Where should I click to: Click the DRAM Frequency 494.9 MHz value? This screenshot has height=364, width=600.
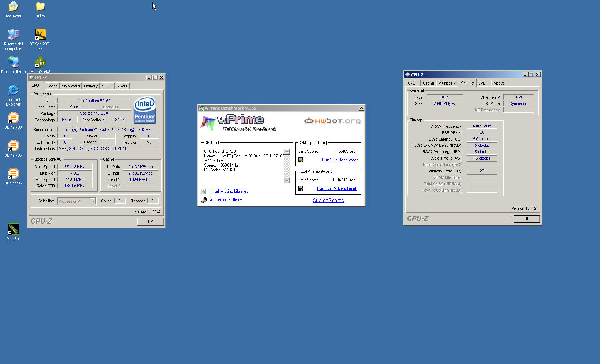coord(482,126)
